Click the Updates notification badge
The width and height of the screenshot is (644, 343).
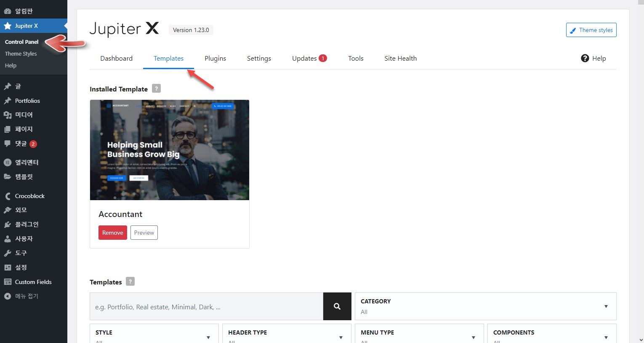coord(323,58)
